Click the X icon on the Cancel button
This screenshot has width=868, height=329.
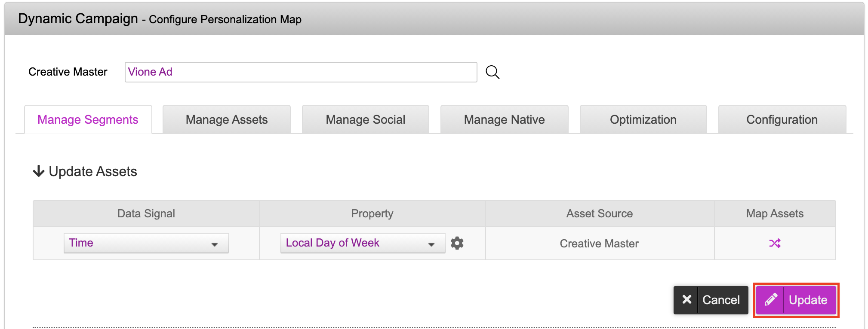pyautogui.click(x=686, y=300)
